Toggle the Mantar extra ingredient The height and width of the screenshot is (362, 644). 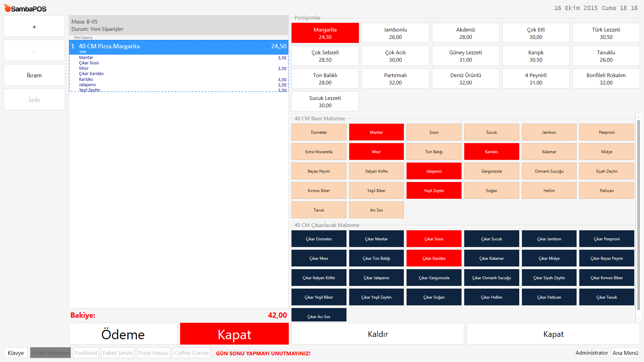[x=376, y=132]
